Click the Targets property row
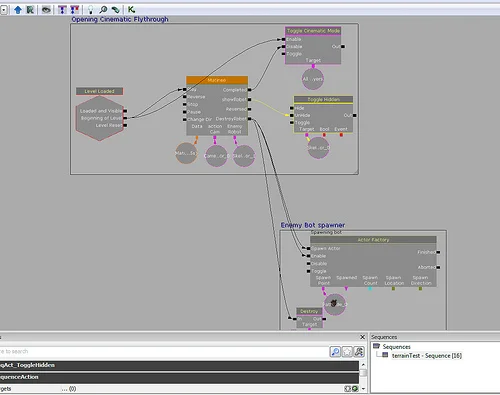 [x=179, y=389]
